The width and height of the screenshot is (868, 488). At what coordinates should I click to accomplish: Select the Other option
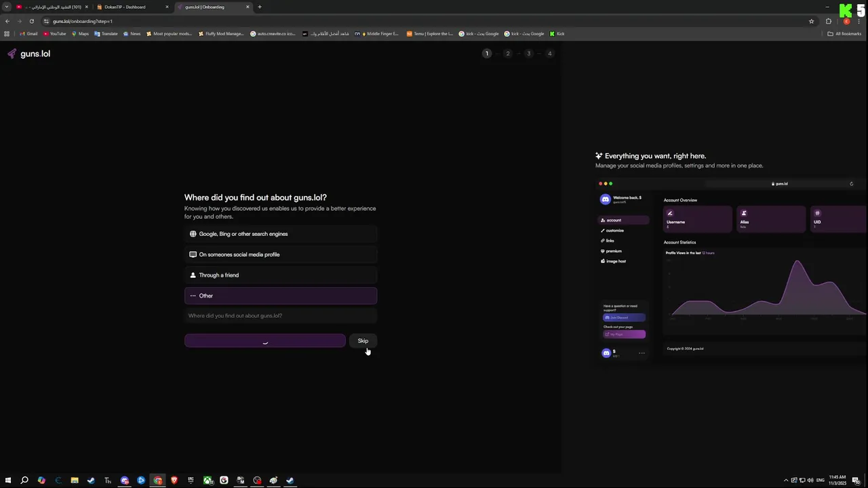(x=280, y=296)
